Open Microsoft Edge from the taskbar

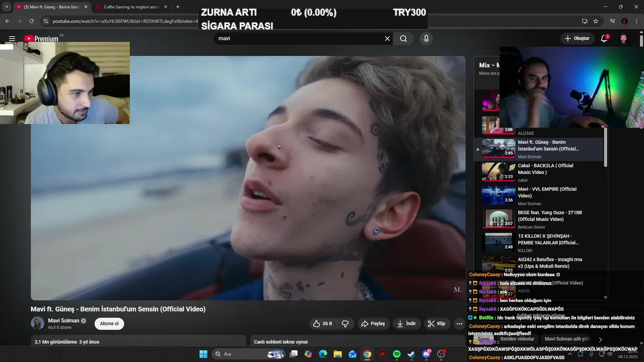(x=323, y=354)
